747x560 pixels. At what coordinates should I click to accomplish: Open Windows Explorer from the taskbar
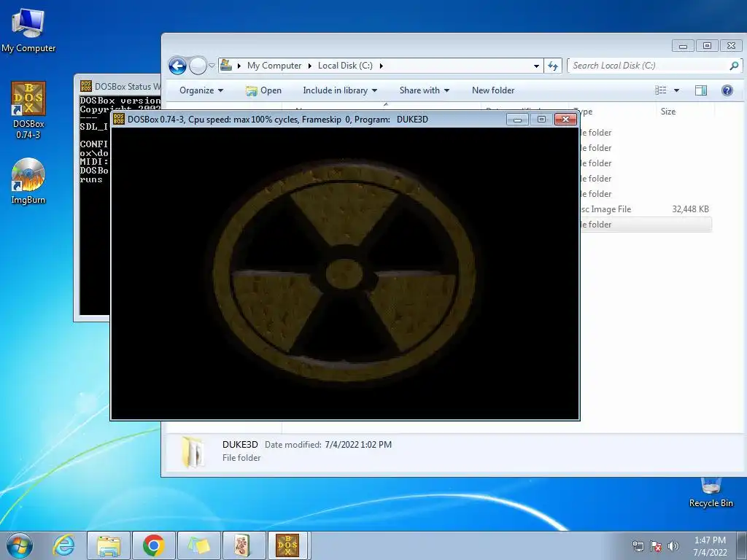pyautogui.click(x=108, y=545)
